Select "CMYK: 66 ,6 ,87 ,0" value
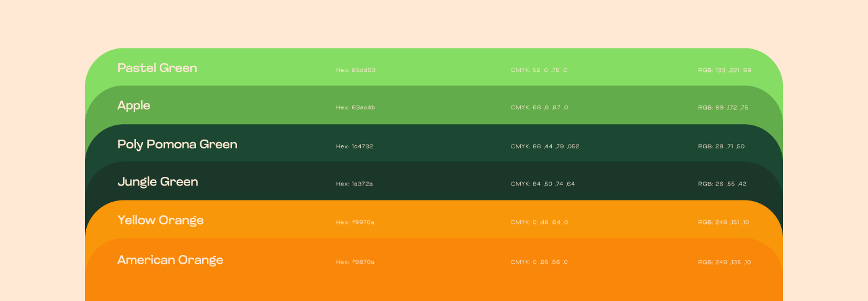The image size is (868, 301). tap(539, 107)
